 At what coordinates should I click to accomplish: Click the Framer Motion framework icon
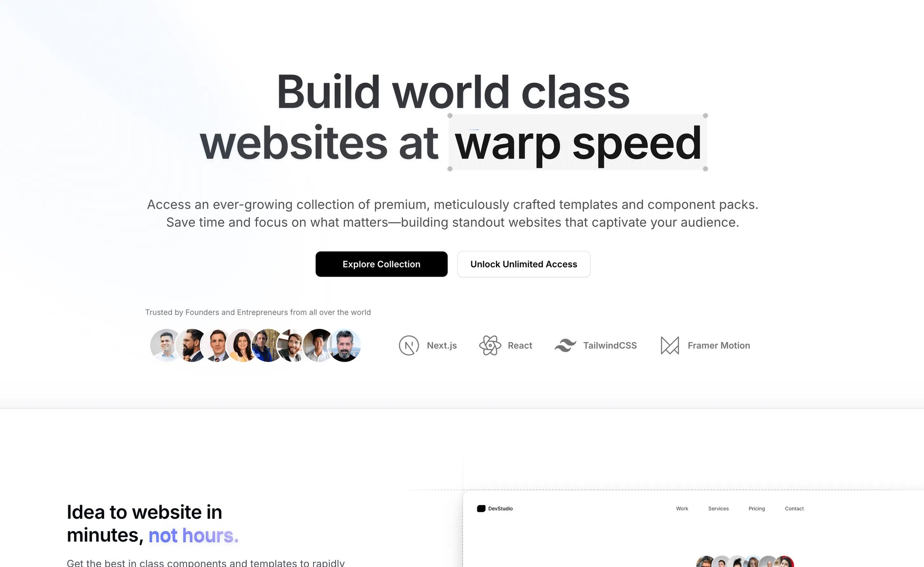670,344
